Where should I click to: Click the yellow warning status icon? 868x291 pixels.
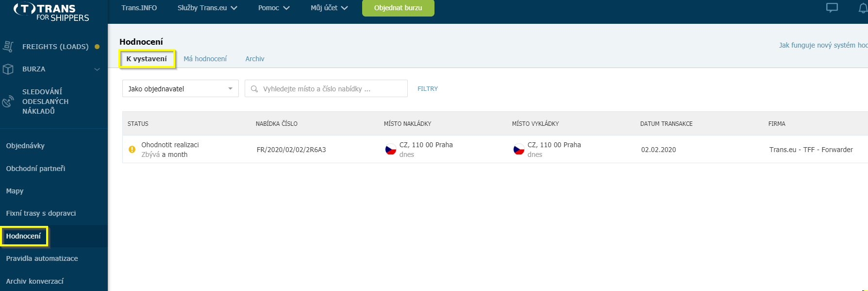pos(132,150)
